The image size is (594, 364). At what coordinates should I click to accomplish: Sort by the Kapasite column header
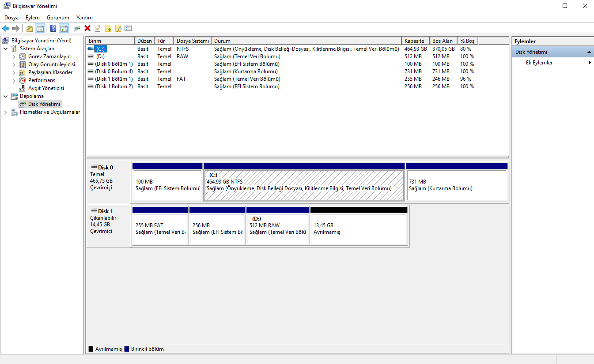coord(416,41)
